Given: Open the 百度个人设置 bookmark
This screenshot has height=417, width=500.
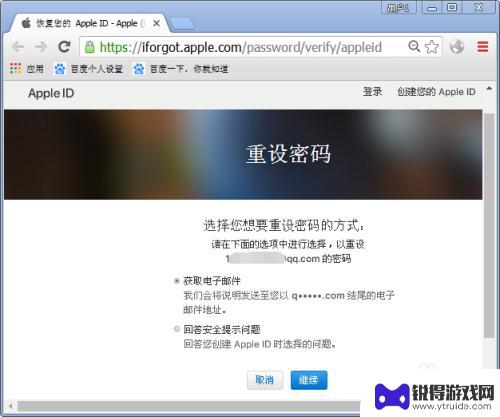Looking at the screenshot, I should click(88, 69).
